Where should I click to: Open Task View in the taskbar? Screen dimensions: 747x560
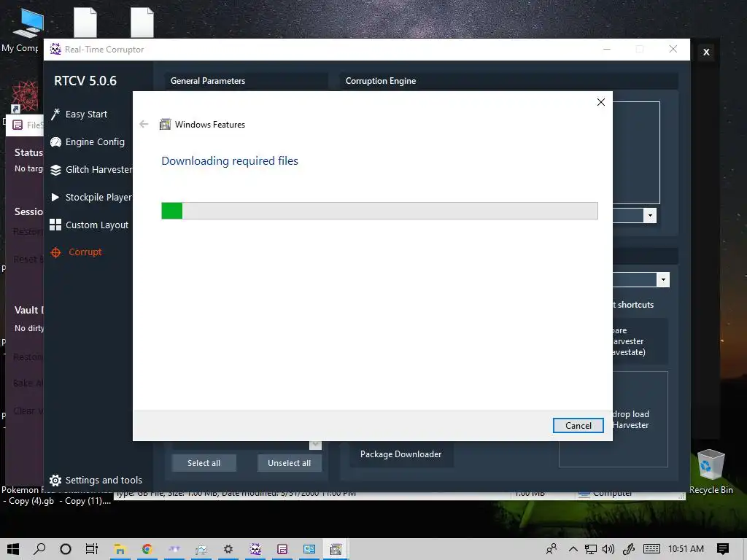(91, 549)
